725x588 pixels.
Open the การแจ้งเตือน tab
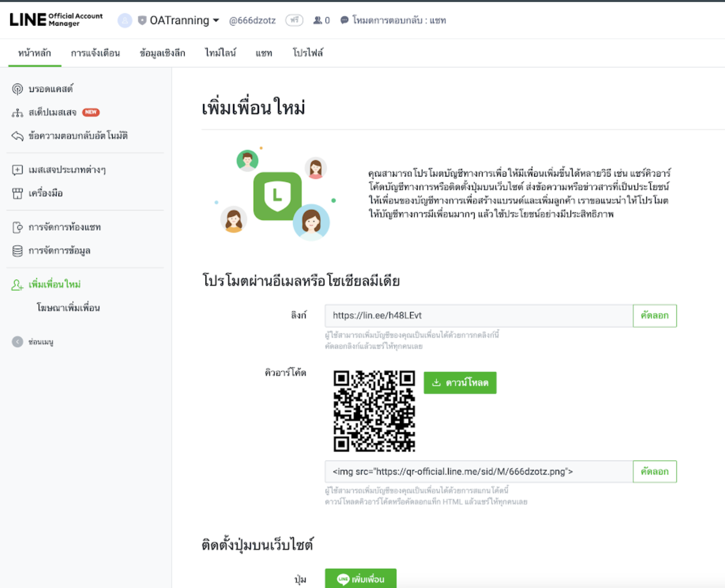click(x=95, y=53)
